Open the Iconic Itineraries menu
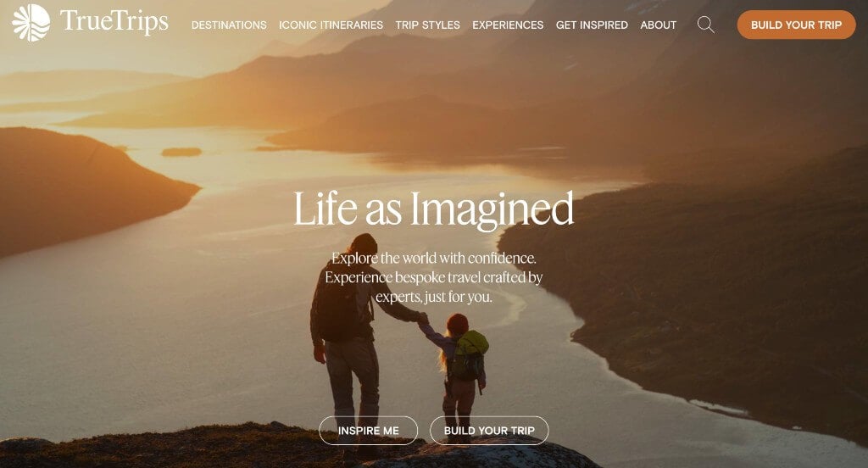Viewport: 868px width, 468px height. pos(331,25)
